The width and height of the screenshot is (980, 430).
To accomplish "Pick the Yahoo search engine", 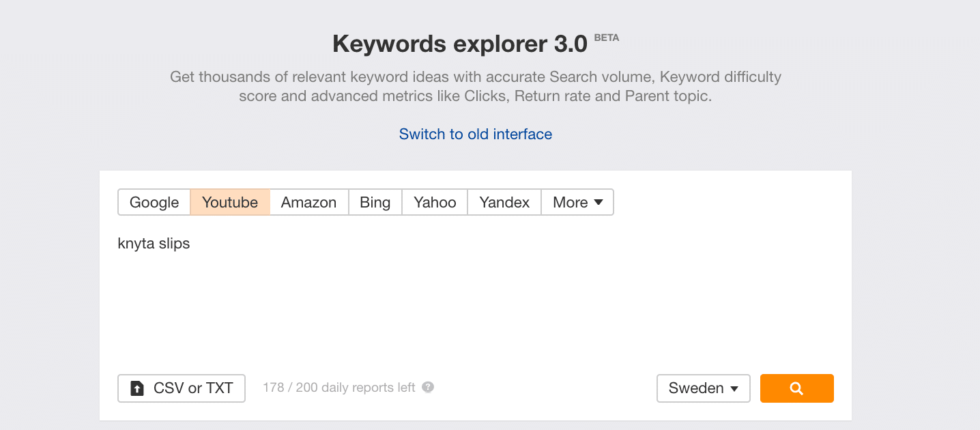I will (435, 202).
